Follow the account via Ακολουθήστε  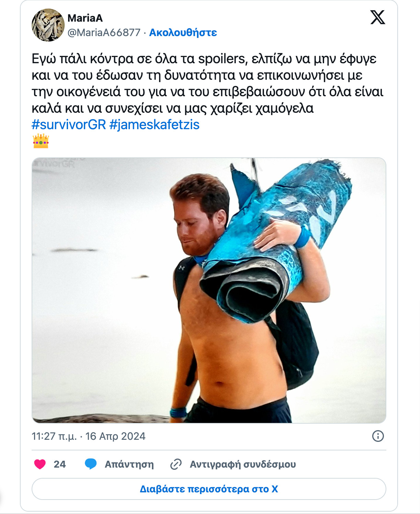[x=183, y=33]
